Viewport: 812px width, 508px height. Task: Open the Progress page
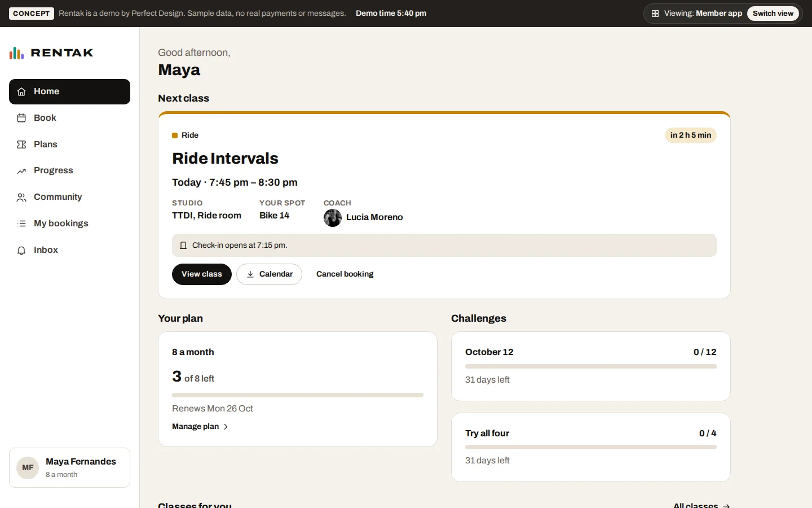69,170
